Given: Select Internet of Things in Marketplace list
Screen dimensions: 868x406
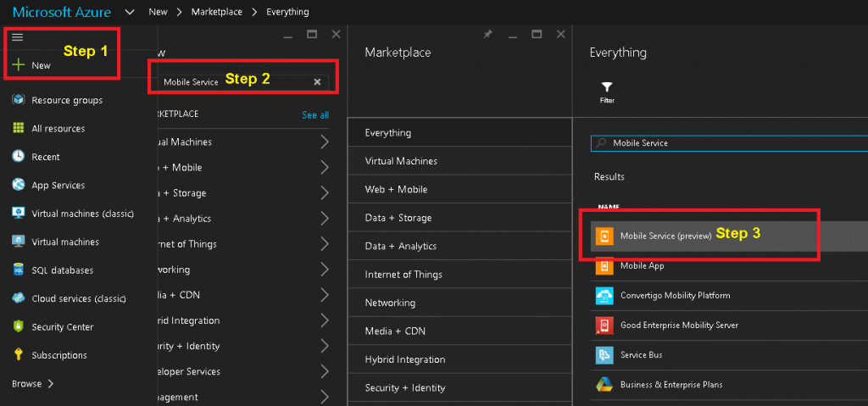Looking at the screenshot, I should point(459,274).
